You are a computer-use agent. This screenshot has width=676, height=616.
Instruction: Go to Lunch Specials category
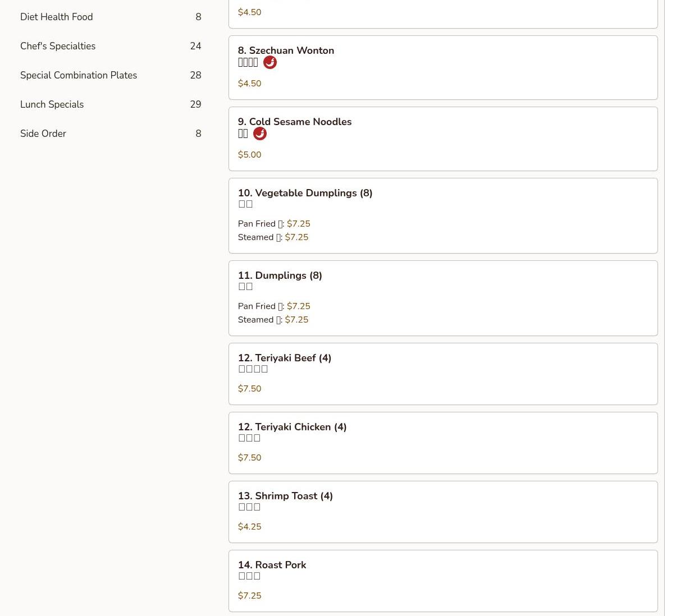click(x=52, y=104)
